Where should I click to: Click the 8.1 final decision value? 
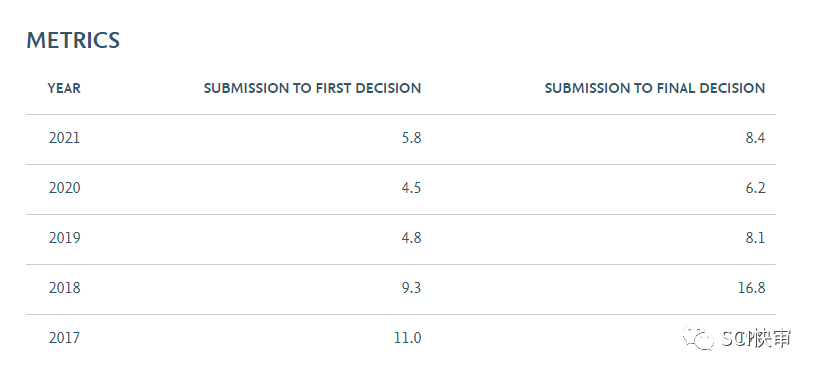755,238
